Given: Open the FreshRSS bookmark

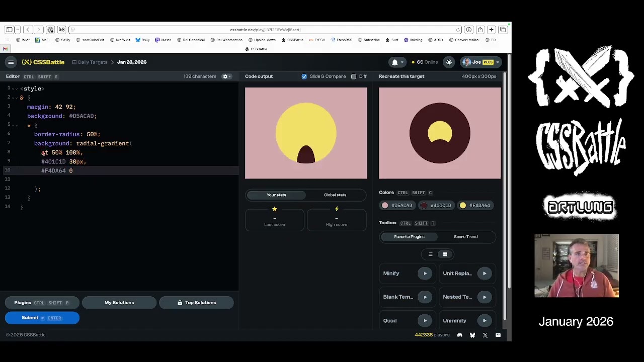Looking at the screenshot, I should tap(342, 40).
